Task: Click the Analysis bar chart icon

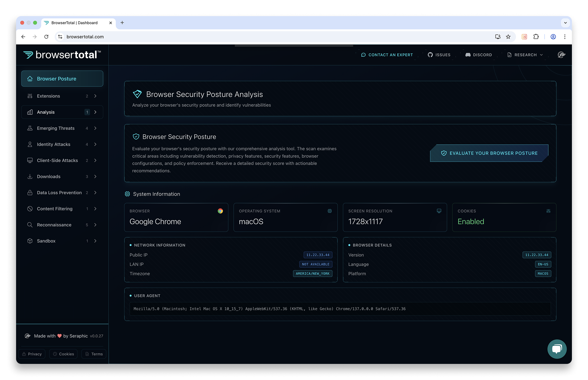Action: point(30,112)
